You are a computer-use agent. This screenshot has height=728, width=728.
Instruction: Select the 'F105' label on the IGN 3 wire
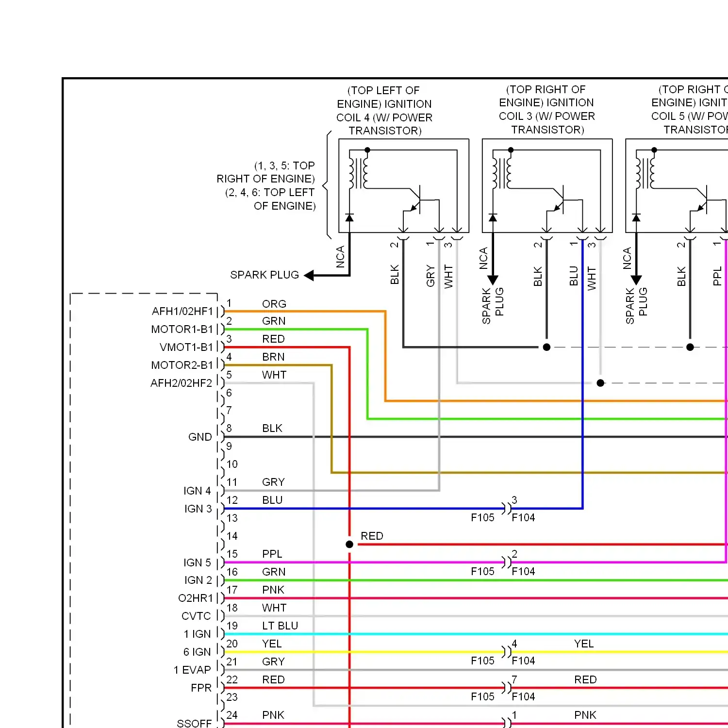coord(482,517)
